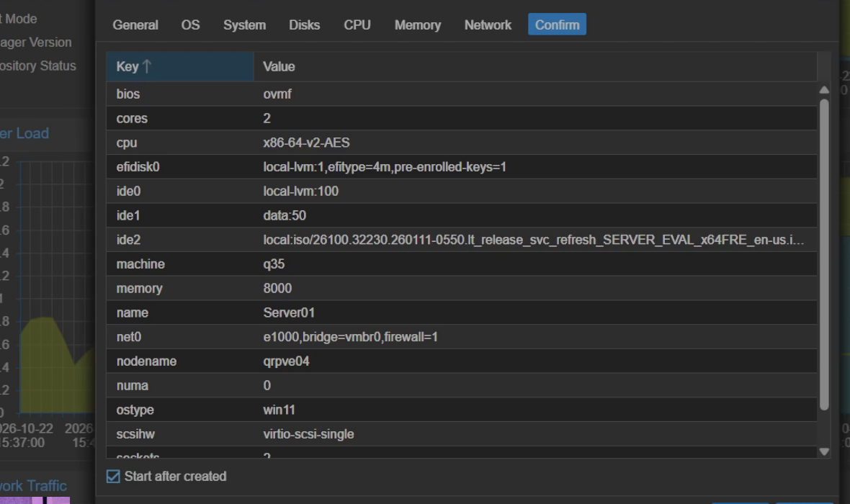Click the Network Traffic heading in background
850x504 pixels.
click(x=33, y=485)
